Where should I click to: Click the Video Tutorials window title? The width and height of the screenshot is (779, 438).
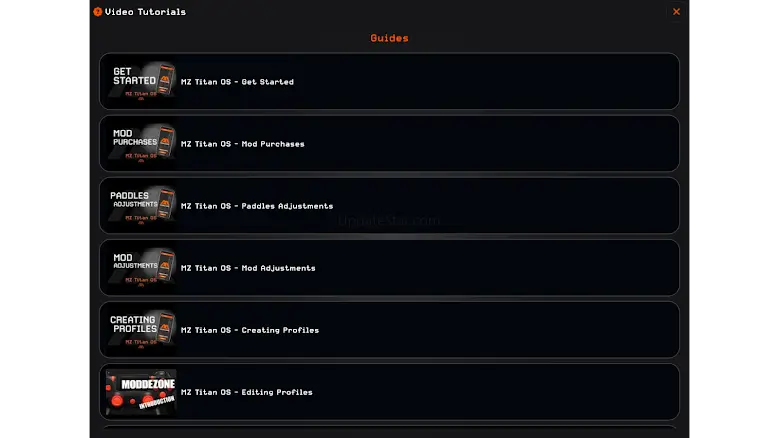point(145,12)
